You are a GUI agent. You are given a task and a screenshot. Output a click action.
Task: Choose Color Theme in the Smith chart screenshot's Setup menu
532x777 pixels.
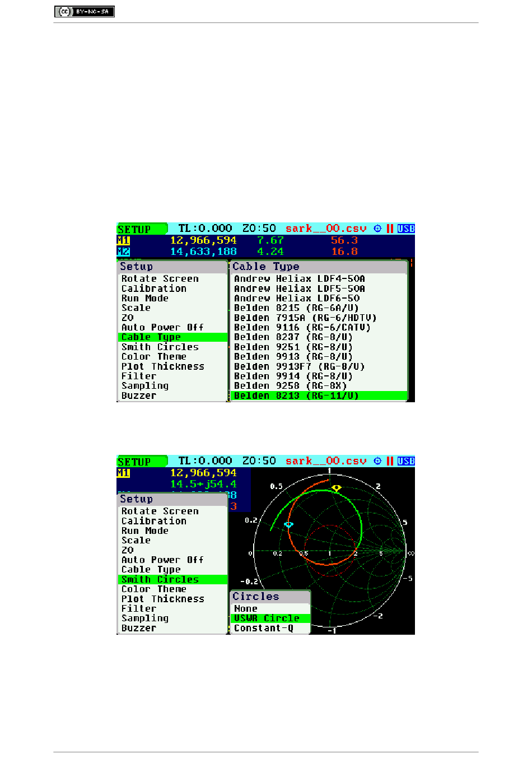[x=172, y=589]
